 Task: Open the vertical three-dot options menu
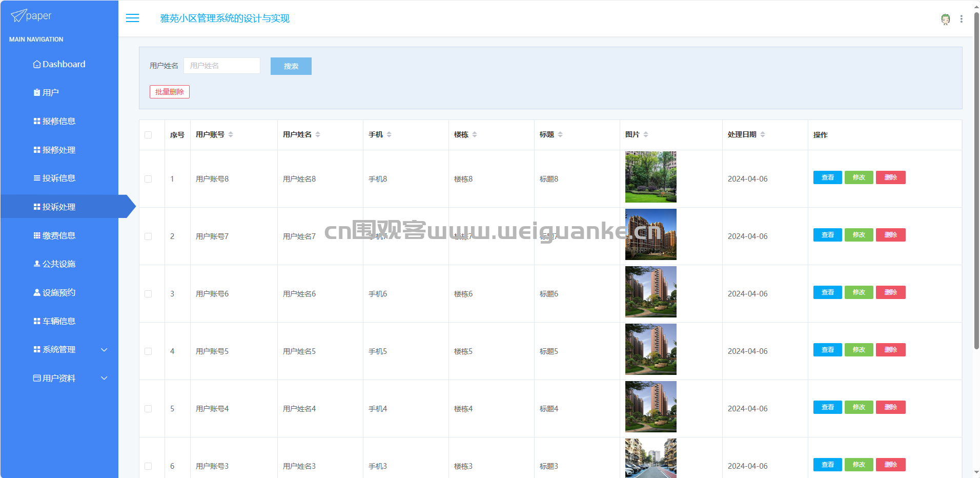(x=961, y=19)
